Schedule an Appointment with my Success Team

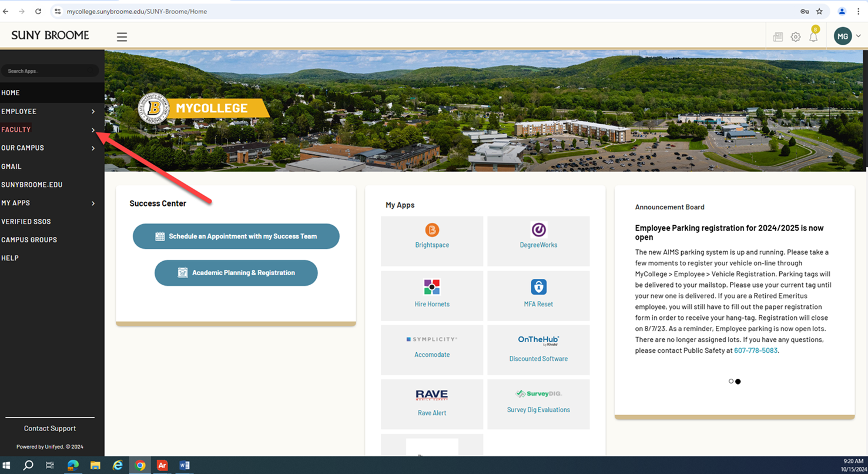(x=236, y=236)
